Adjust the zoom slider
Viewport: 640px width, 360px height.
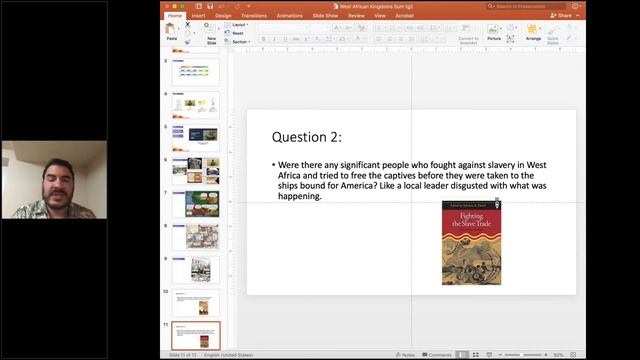coord(522,355)
